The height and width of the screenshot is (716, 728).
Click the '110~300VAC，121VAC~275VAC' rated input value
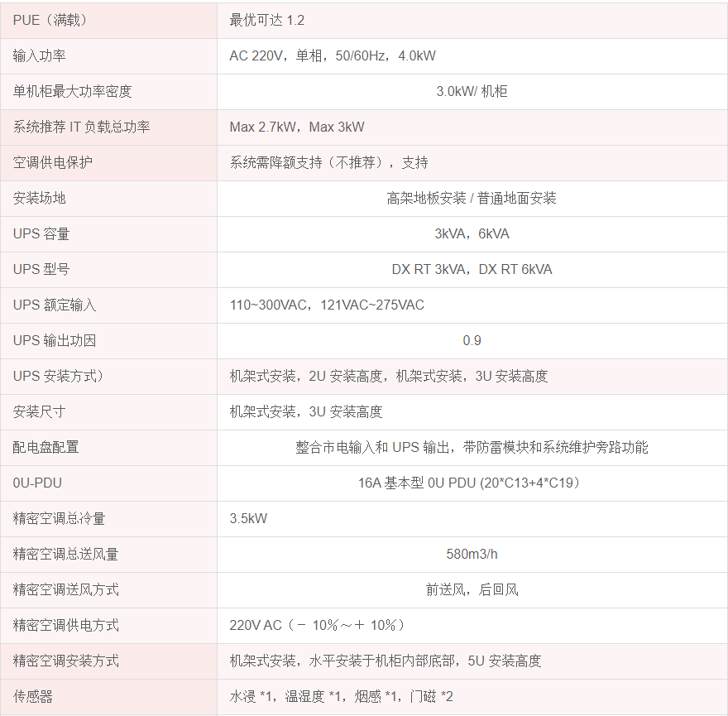point(327,305)
